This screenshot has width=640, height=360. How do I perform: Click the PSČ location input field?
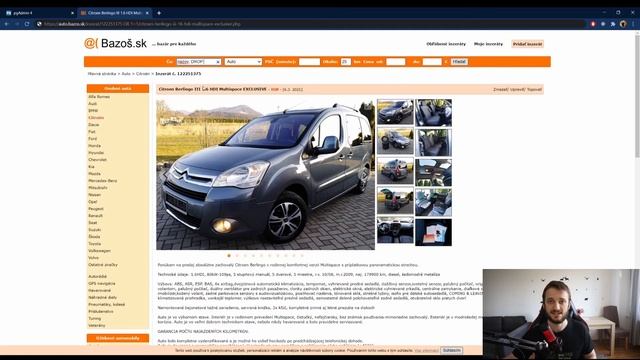click(x=309, y=62)
